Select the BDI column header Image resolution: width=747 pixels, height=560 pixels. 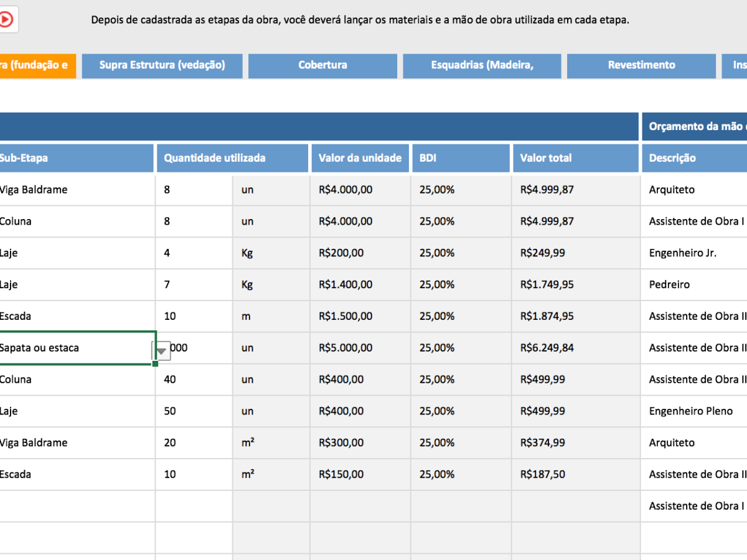click(x=461, y=158)
